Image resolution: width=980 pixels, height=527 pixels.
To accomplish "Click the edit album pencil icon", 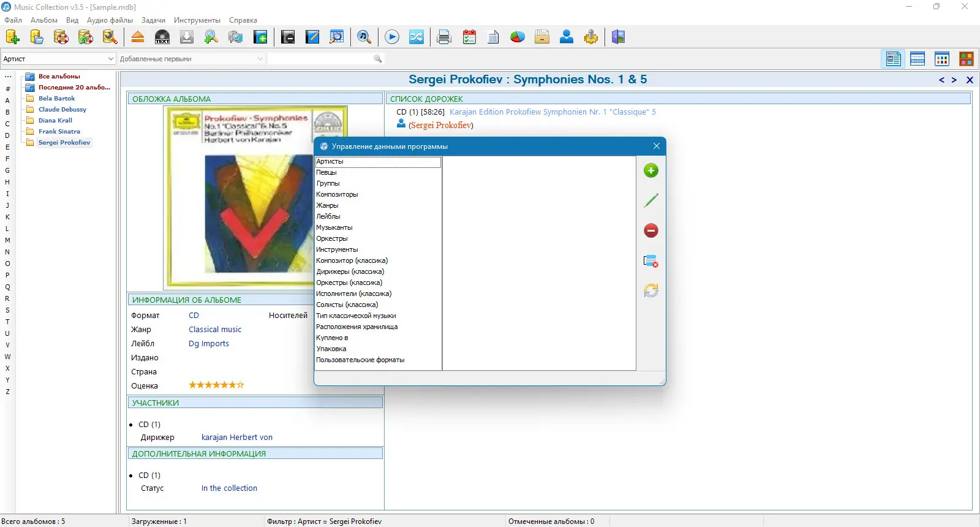I will click(312, 37).
